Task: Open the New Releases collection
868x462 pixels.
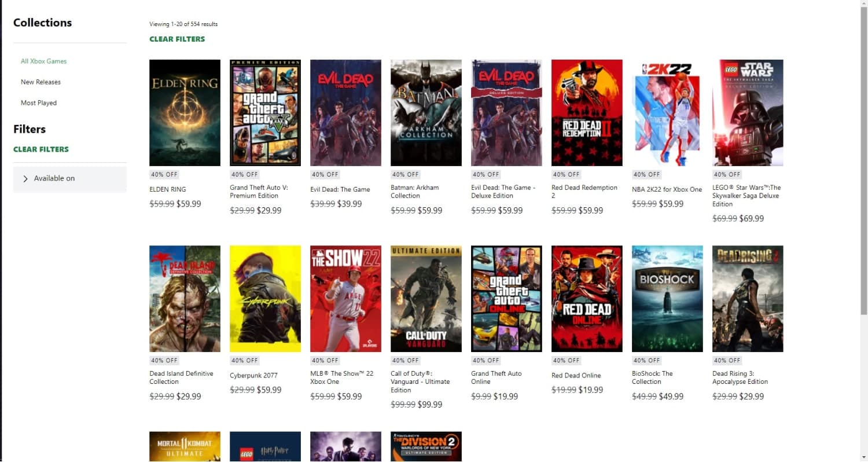Action: coord(41,82)
